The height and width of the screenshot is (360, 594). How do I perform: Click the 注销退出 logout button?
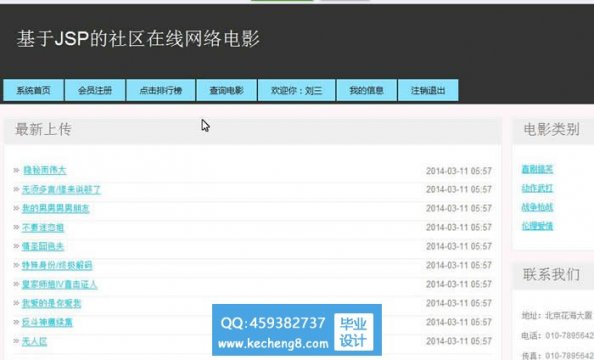tap(428, 90)
